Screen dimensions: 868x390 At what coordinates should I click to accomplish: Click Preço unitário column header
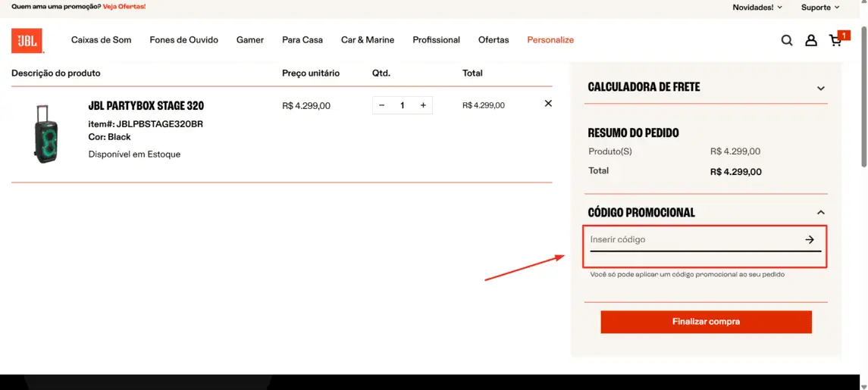[x=311, y=73]
